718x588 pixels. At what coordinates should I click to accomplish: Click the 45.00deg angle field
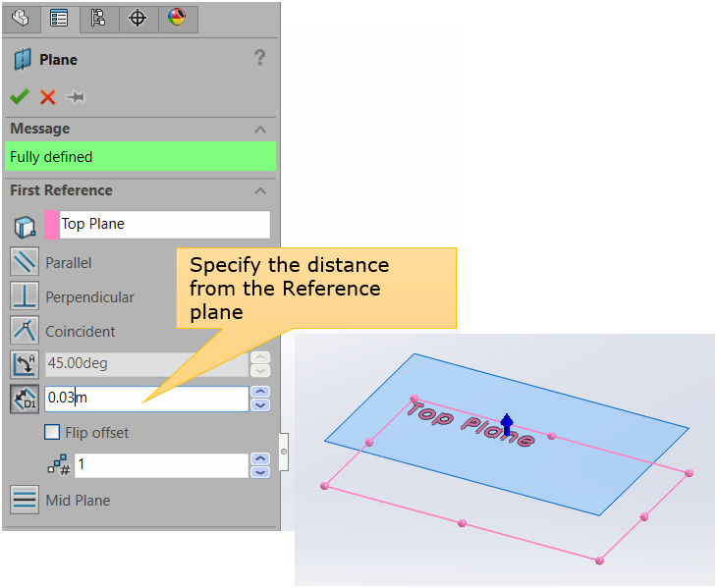(x=146, y=364)
